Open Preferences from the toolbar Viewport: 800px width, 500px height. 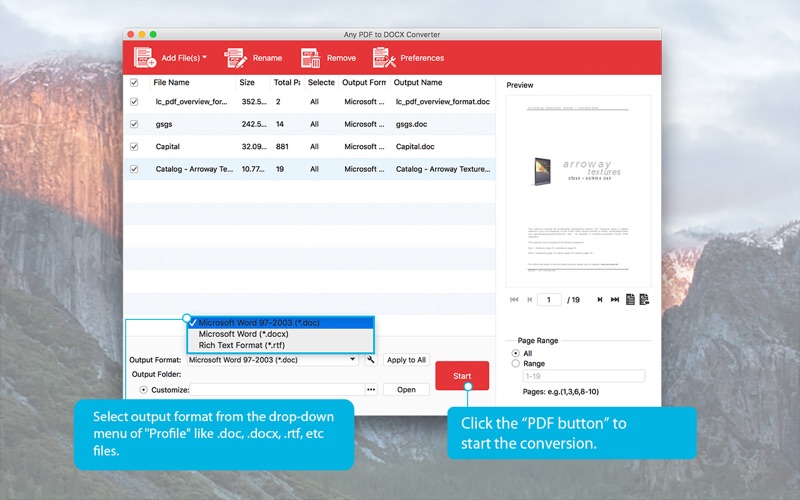pyautogui.click(x=408, y=58)
